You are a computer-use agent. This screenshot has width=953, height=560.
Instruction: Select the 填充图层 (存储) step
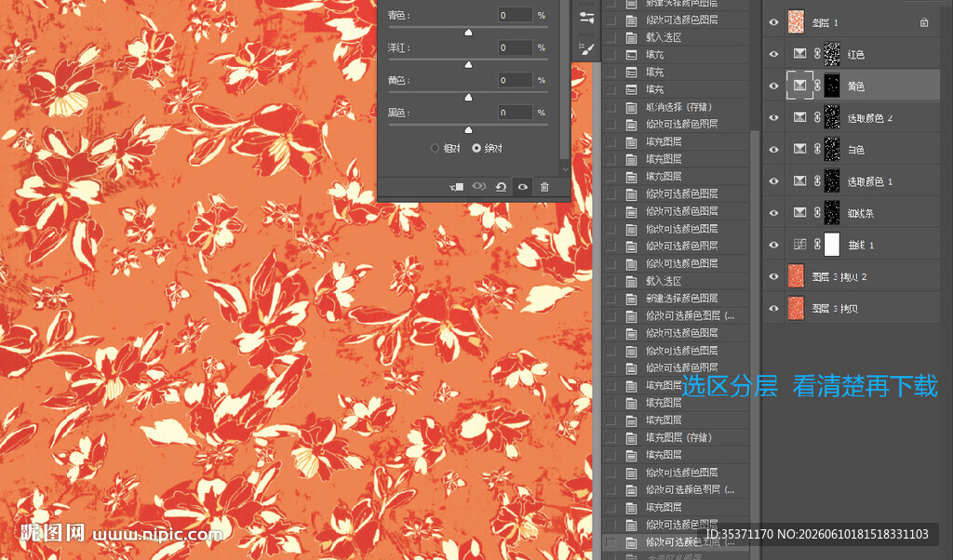point(678,437)
